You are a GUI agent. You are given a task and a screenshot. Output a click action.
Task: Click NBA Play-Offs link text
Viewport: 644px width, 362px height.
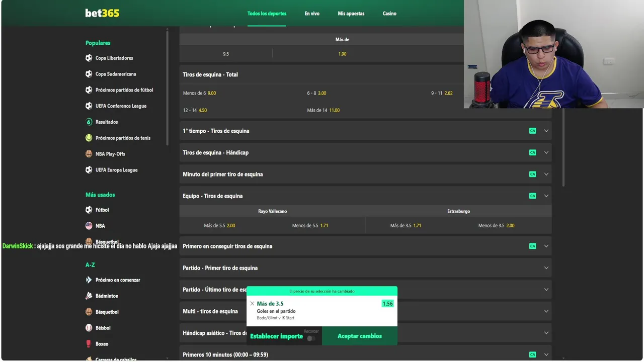pyautogui.click(x=110, y=154)
